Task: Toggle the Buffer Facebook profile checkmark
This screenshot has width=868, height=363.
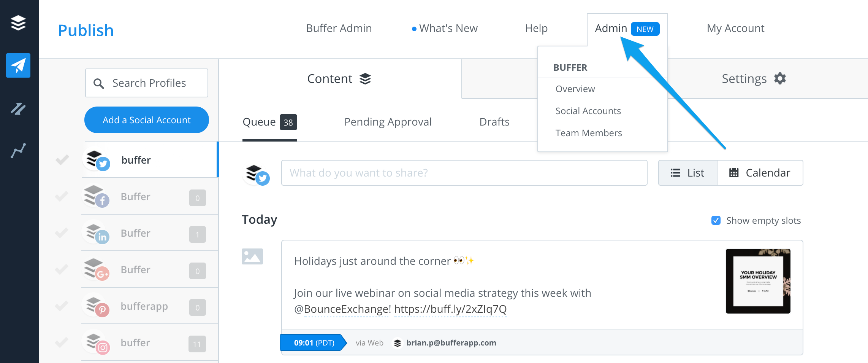Action: (62, 196)
